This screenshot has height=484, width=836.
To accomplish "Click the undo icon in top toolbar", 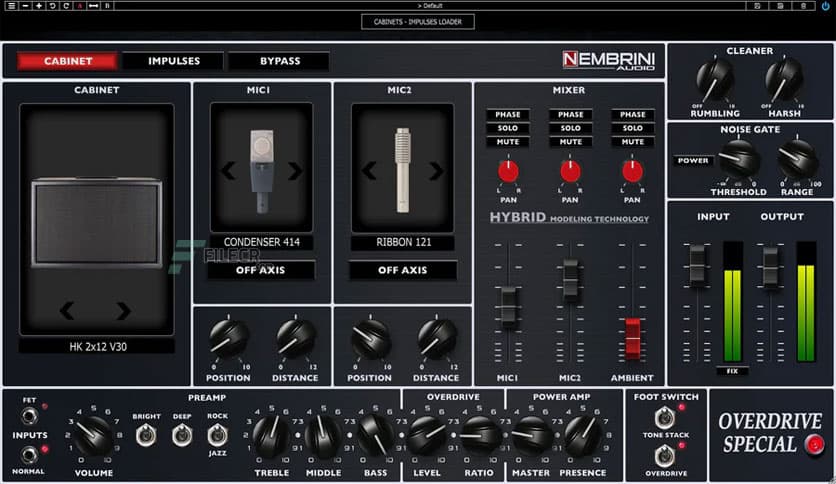I will tap(52, 6).
